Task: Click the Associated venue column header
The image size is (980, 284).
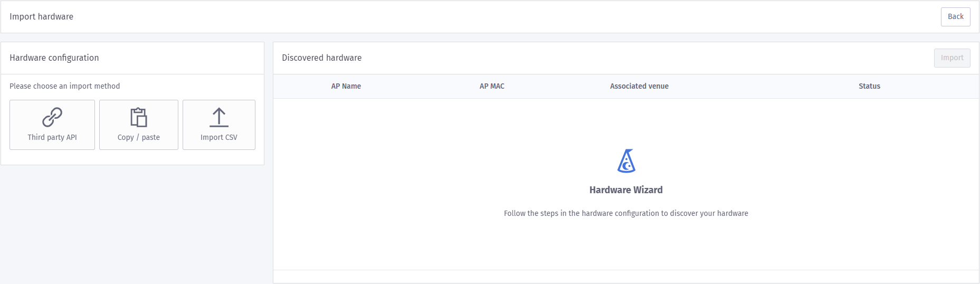Action: 639,86
